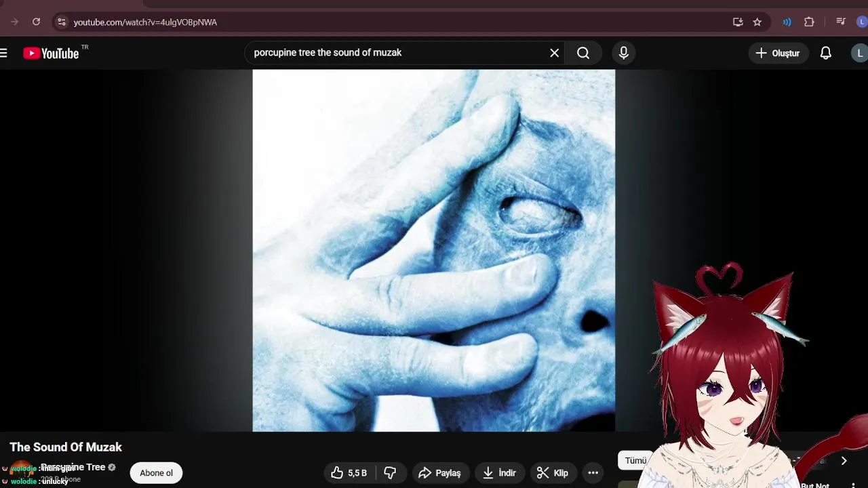868x488 pixels.
Task: Run search with the magnifier button
Action: [x=583, y=53]
